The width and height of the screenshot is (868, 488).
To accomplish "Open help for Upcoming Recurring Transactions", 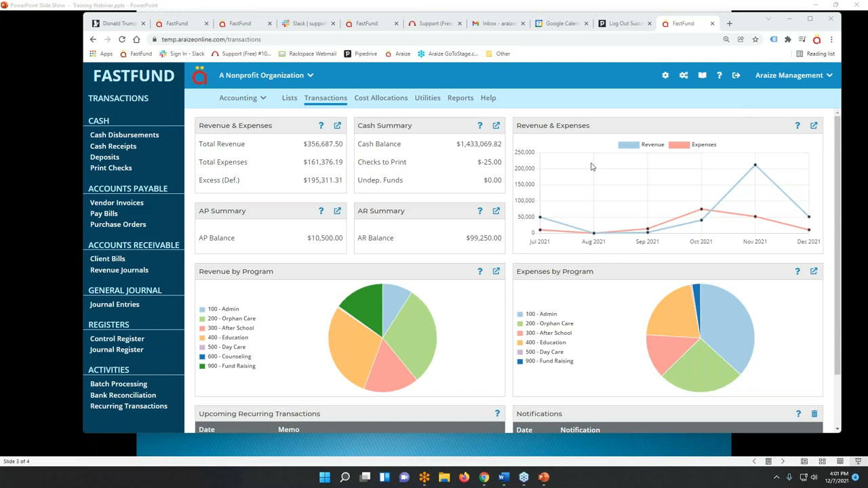I will (497, 413).
